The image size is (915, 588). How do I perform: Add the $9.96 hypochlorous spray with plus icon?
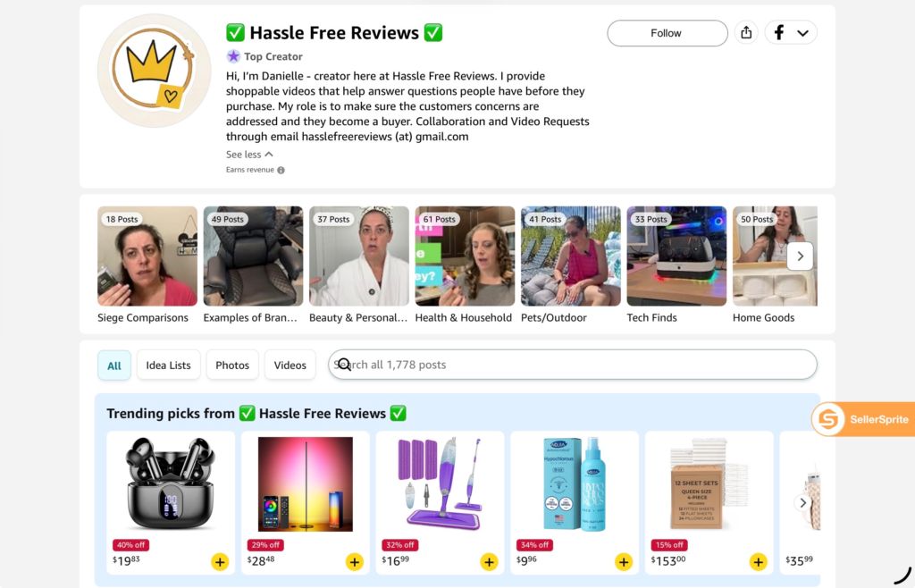(623, 562)
